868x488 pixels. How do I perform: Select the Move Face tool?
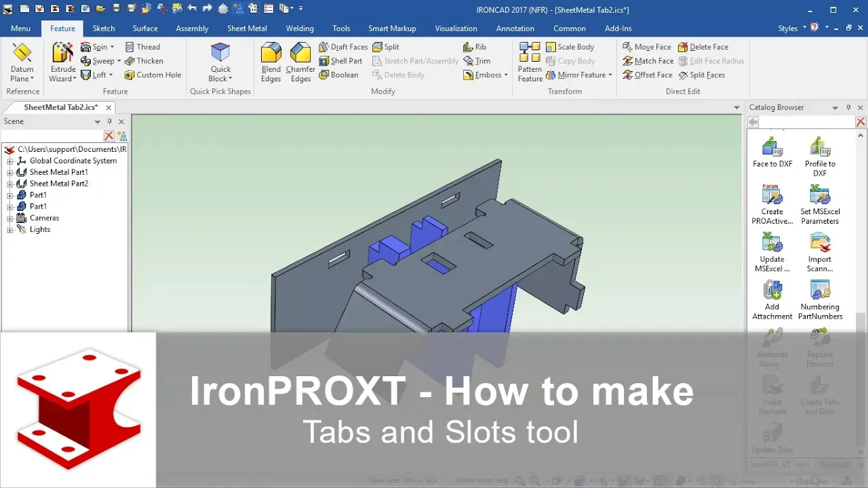[647, 47]
